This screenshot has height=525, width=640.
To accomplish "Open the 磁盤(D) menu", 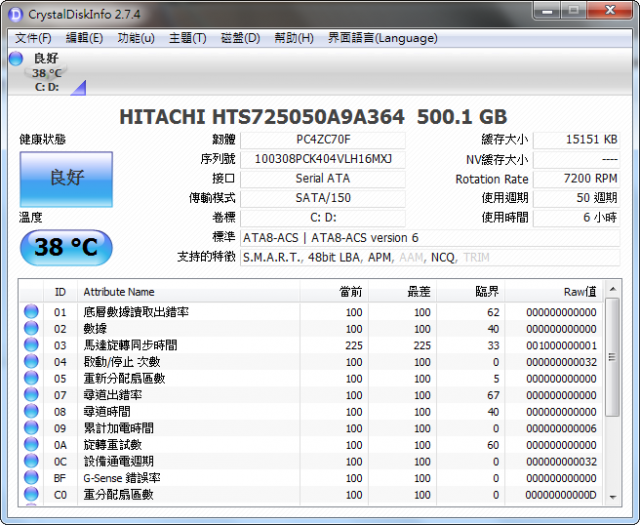I will (x=240, y=38).
